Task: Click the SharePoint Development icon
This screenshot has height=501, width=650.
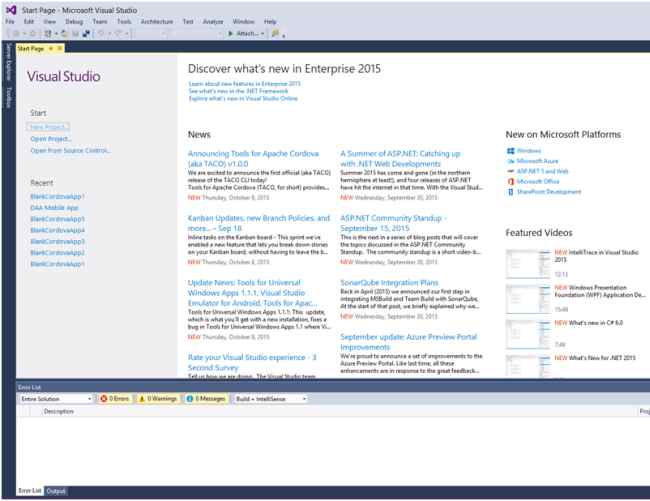Action: [511, 192]
